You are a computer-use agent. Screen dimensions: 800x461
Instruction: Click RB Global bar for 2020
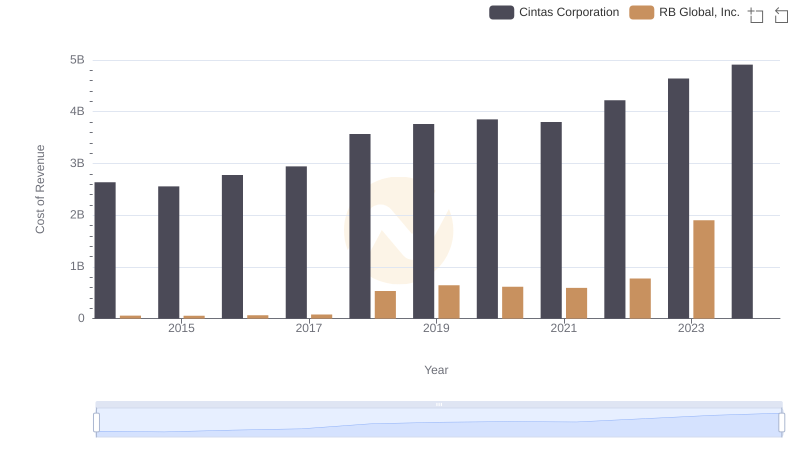pos(513,303)
